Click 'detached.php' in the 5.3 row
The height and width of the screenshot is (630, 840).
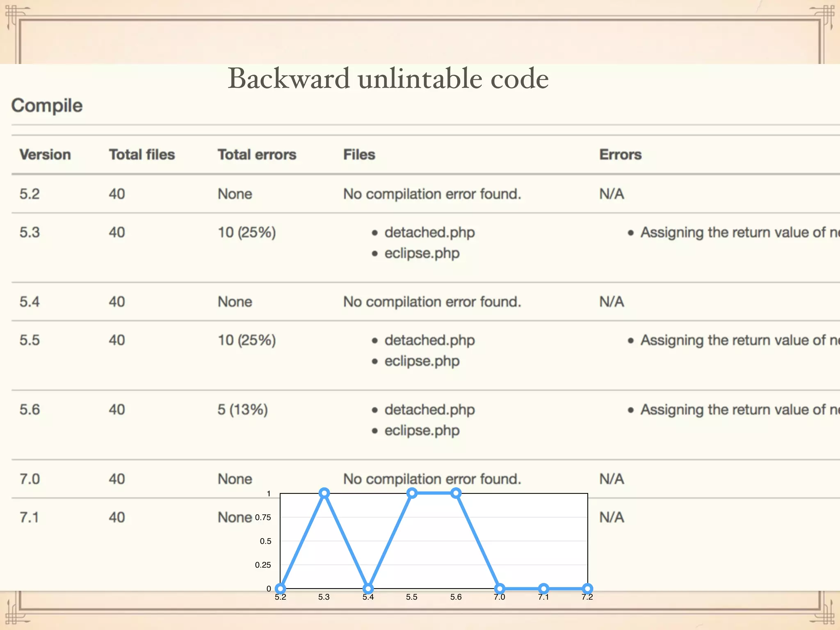(429, 233)
